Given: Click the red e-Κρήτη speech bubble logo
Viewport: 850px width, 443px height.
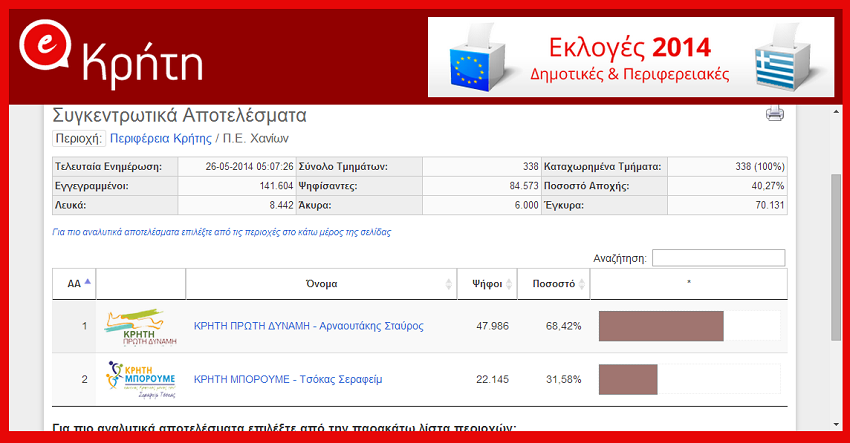Looking at the screenshot, I should click(x=45, y=59).
